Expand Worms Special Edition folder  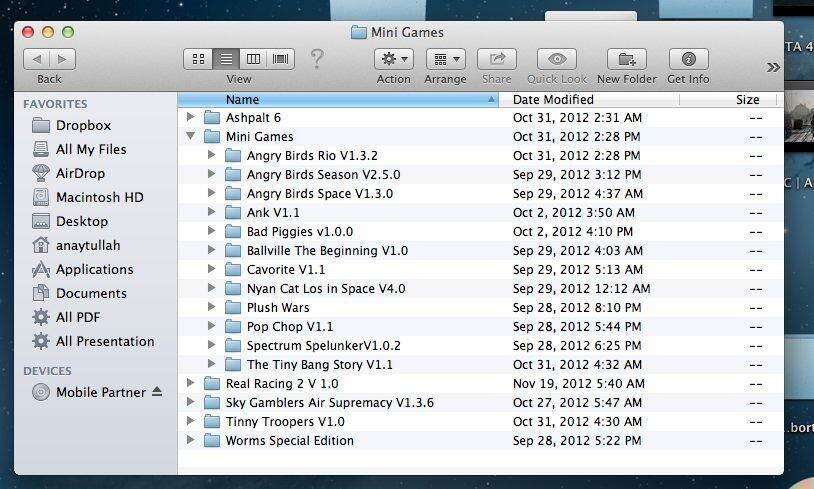pos(191,440)
